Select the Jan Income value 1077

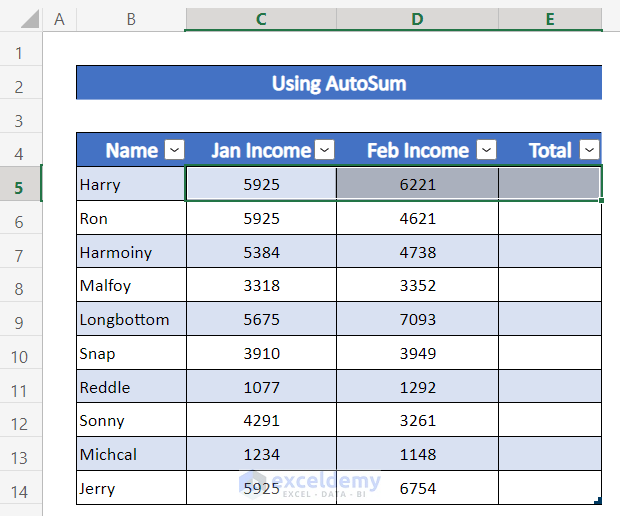coord(261,387)
